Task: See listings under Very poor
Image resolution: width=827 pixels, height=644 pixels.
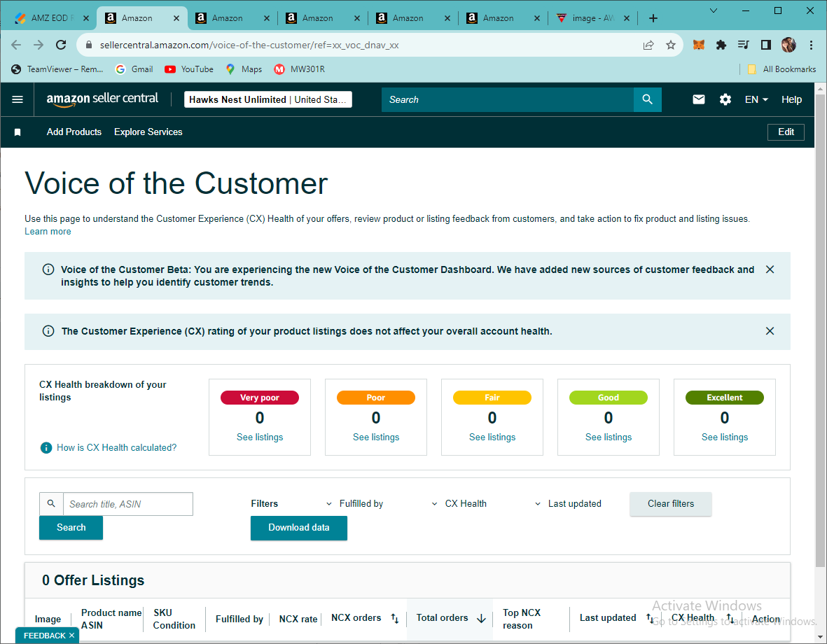Action: [x=260, y=437]
